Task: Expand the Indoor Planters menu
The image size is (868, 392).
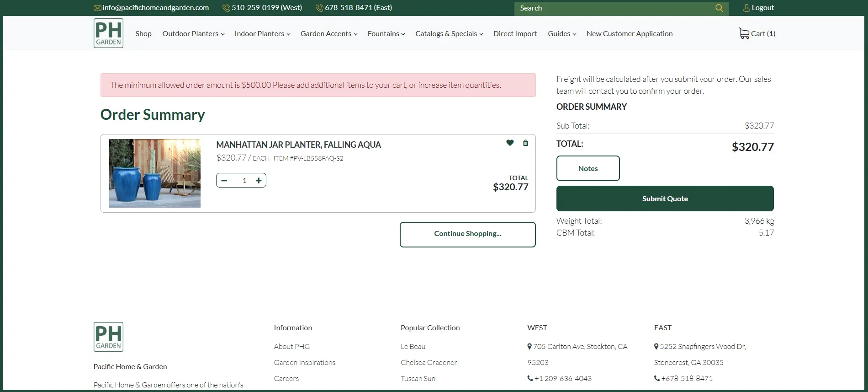Action: [262, 34]
